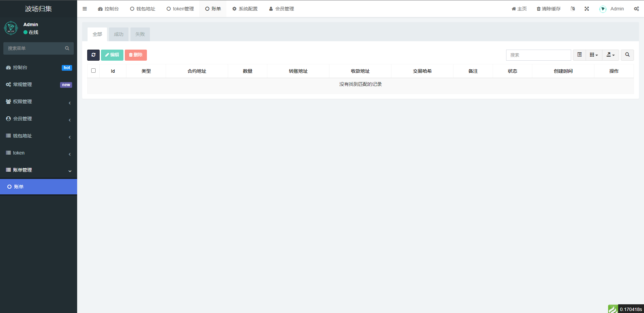Open the export dropdown above the table
Screen dimensions: 644x313
pos(610,55)
